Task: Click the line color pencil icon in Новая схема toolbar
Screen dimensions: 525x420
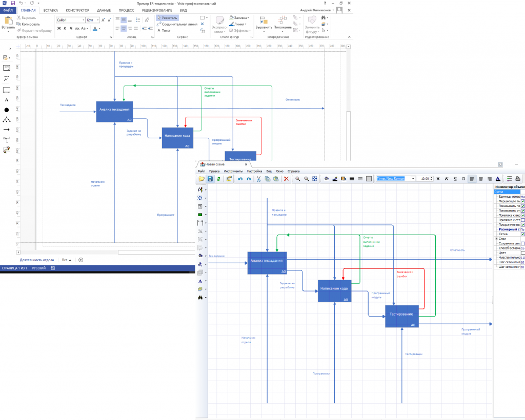Action: coord(335,179)
